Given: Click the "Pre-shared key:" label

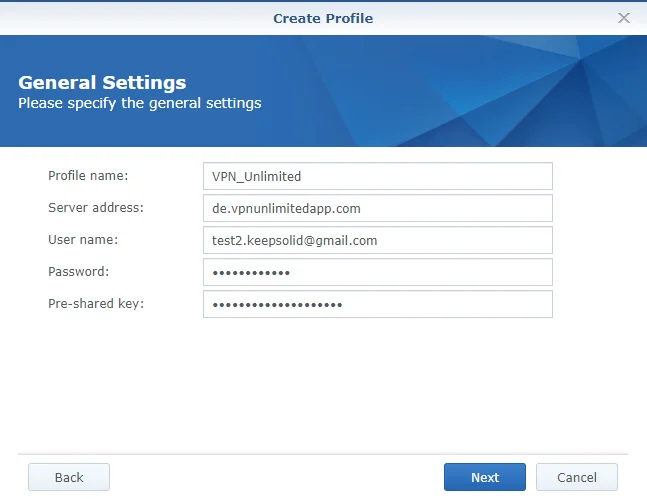Looking at the screenshot, I should pyautogui.click(x=96, y=304).
